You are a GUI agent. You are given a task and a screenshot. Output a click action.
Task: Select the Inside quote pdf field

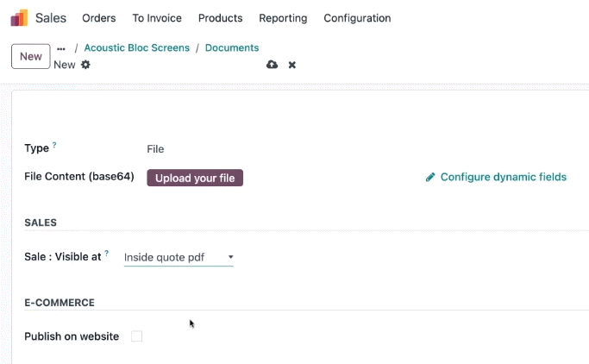(179, 257)
